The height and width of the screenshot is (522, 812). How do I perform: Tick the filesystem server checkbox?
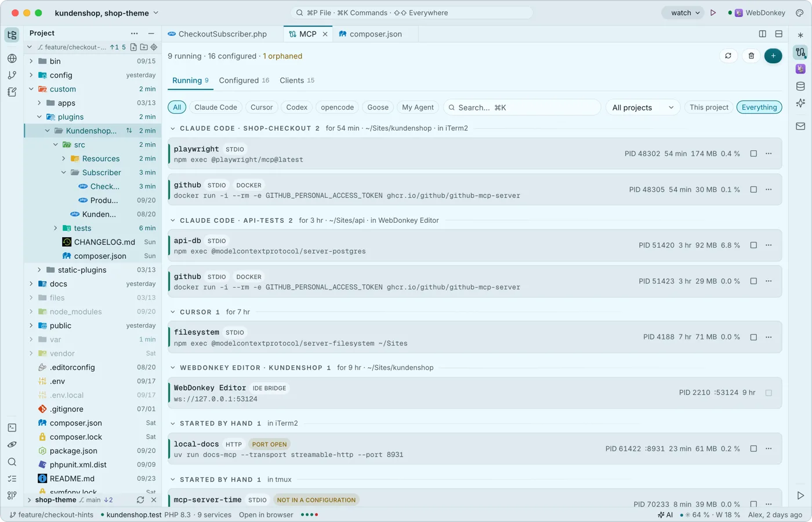753,337
